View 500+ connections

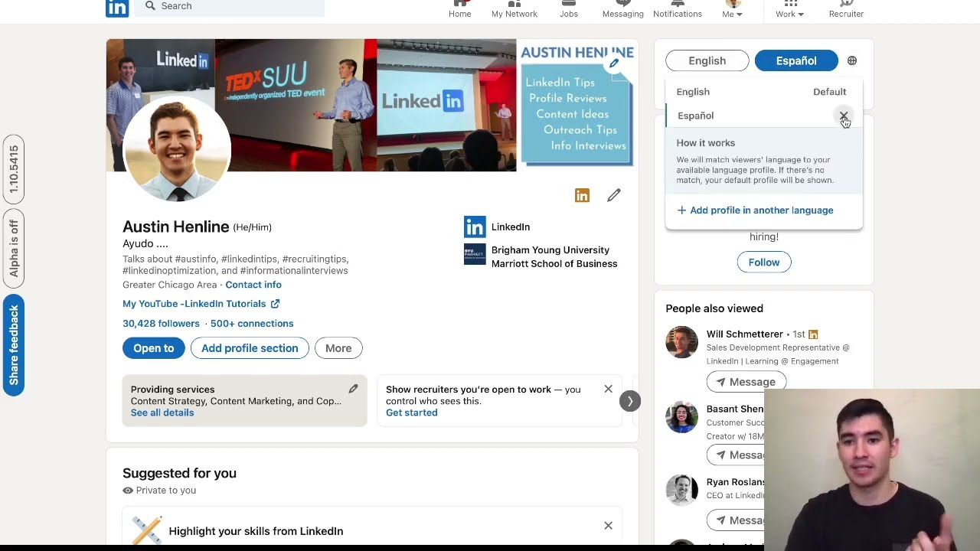point(252,324)
